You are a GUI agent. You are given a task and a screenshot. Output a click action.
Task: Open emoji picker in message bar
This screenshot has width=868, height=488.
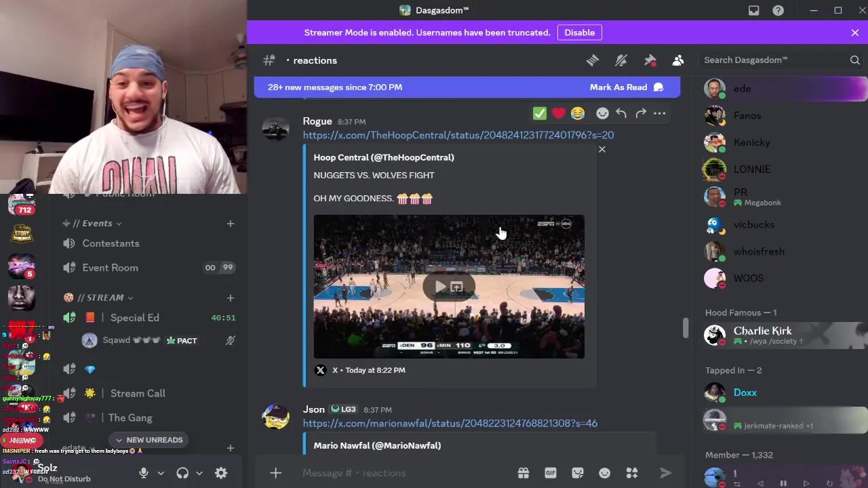click(604, 473)
